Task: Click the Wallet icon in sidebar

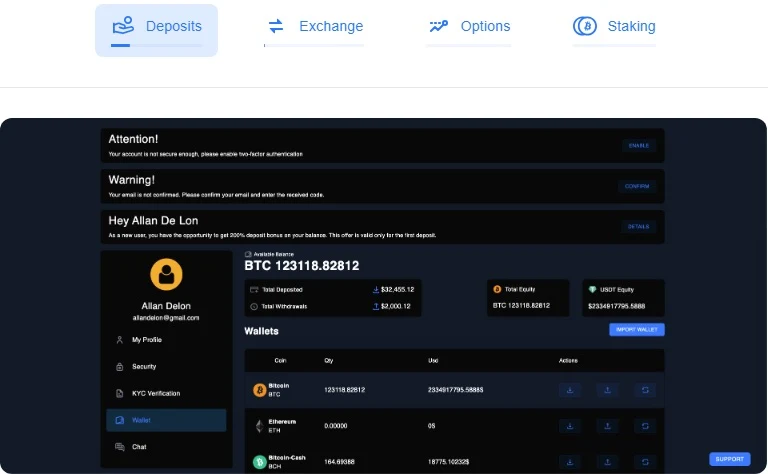Action: tap(120, 420)
